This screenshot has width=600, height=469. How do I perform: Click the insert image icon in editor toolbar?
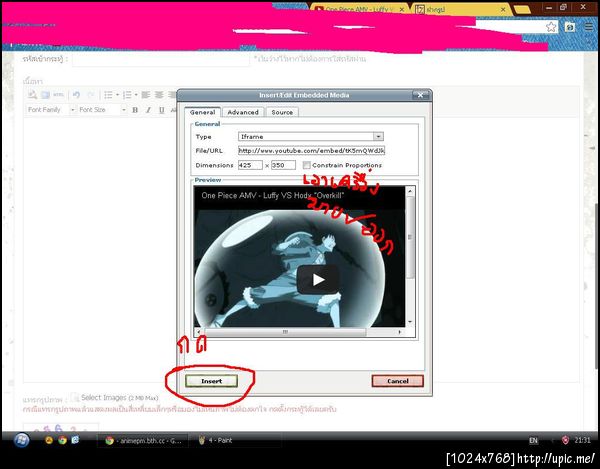[x=45, y=95]
